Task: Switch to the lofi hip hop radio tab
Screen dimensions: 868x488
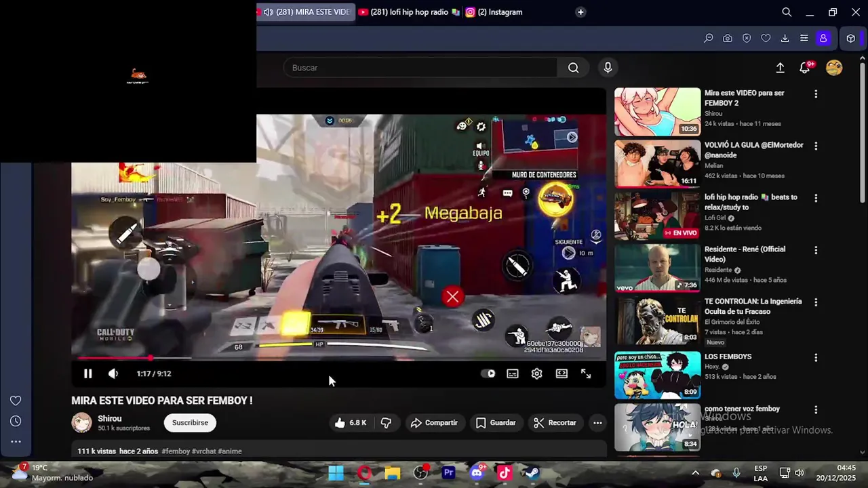Action: tap(409, 12)
